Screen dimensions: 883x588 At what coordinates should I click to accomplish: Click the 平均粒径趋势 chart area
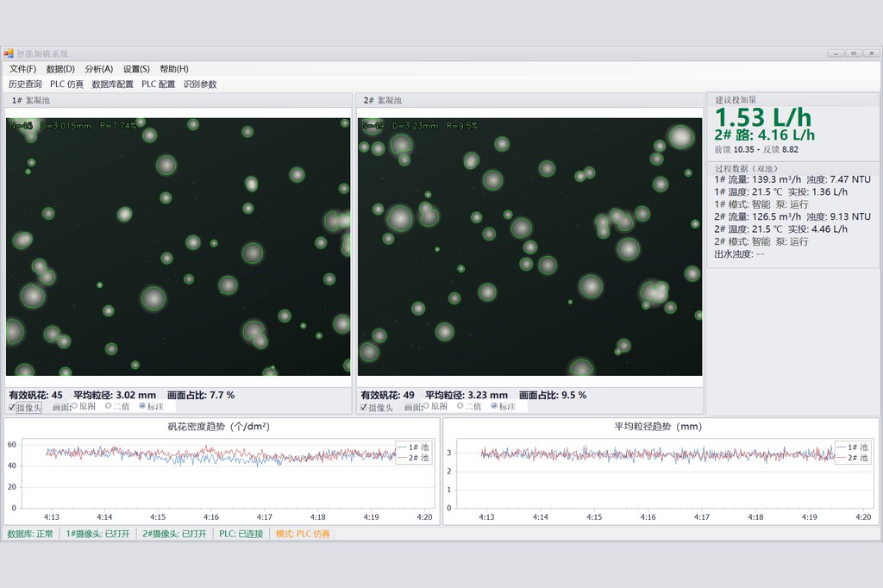tap(661, 472)
